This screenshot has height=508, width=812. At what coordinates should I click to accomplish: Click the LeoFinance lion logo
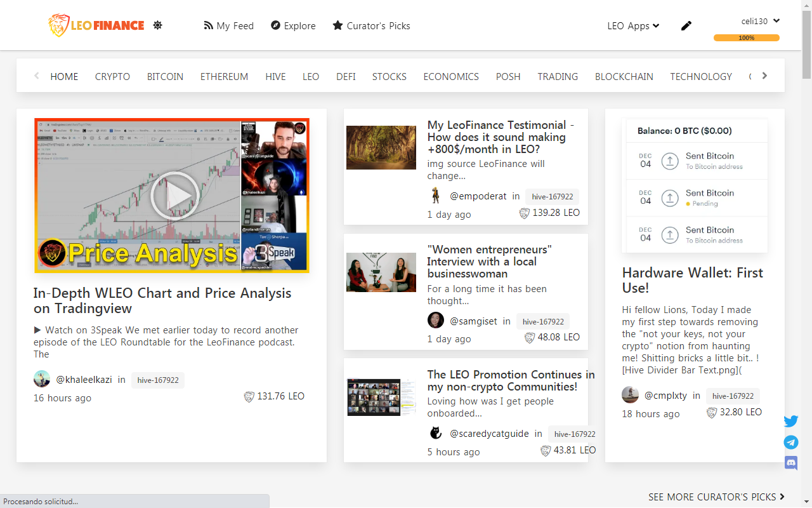96,25
